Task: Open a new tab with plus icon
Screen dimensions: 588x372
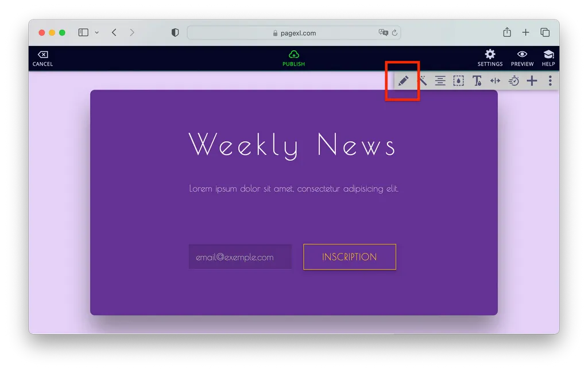Action: (x=526, y=33)
